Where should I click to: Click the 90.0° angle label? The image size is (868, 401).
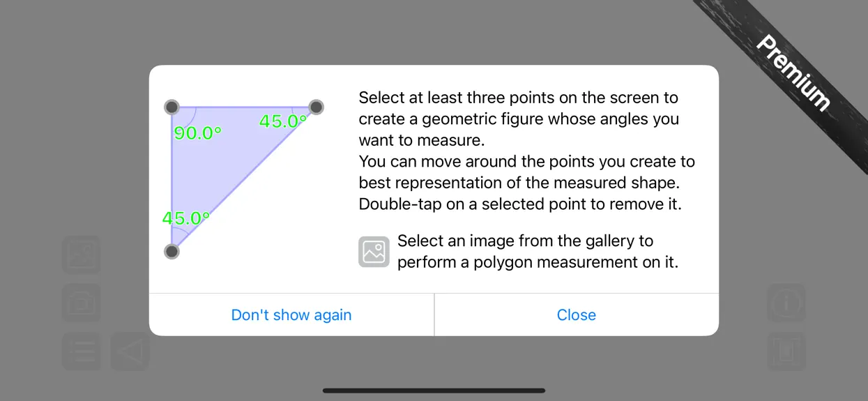(x=197, y=133)
